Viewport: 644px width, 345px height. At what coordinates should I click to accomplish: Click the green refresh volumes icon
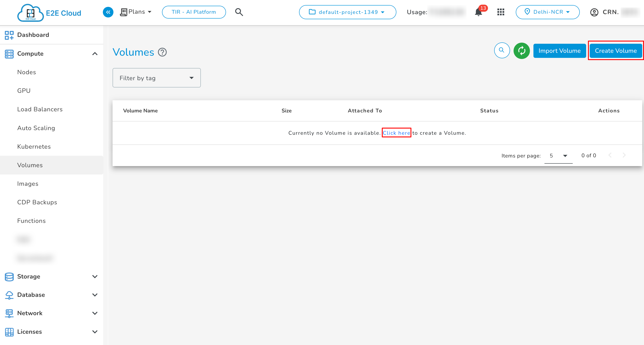coord(522,51)
